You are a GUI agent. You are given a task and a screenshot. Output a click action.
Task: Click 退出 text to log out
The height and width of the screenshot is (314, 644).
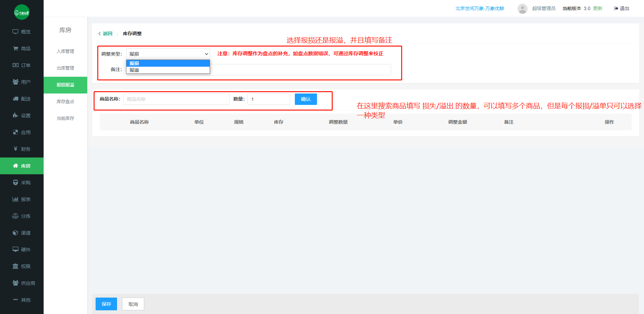coord(625,8)
